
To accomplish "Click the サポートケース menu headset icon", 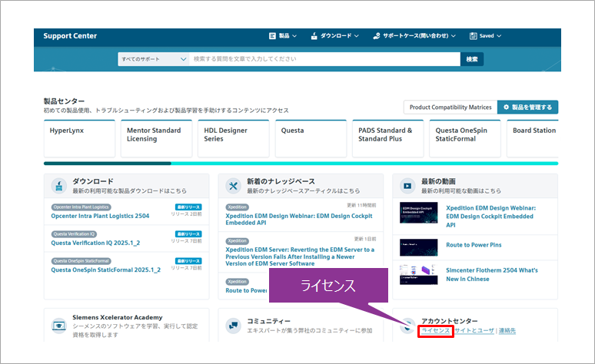I will tap(376, 35).
